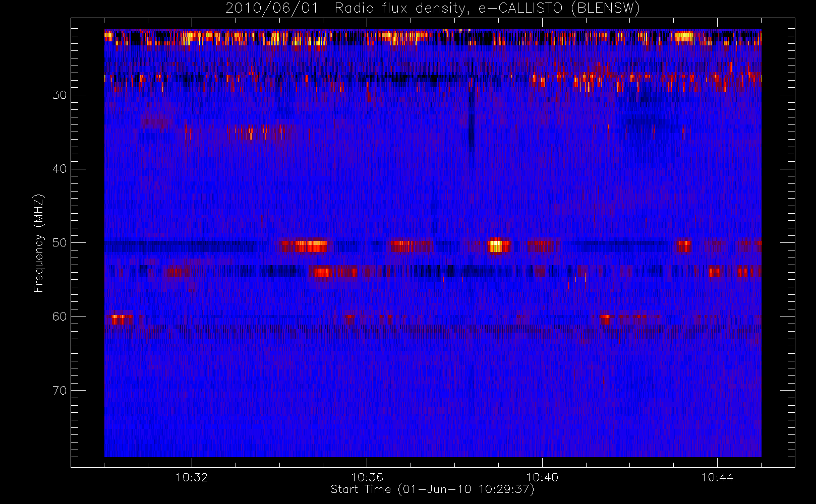This screenshot has width=816, height=504.
Task: Click the '70' frequency tick label
Action: tap(60, 391)
